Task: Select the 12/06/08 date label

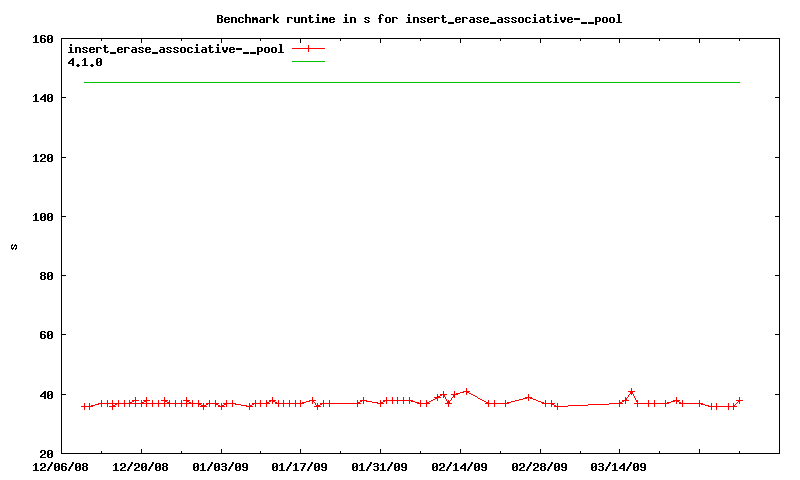Action: pyautogui.click(x=60, y=467)
